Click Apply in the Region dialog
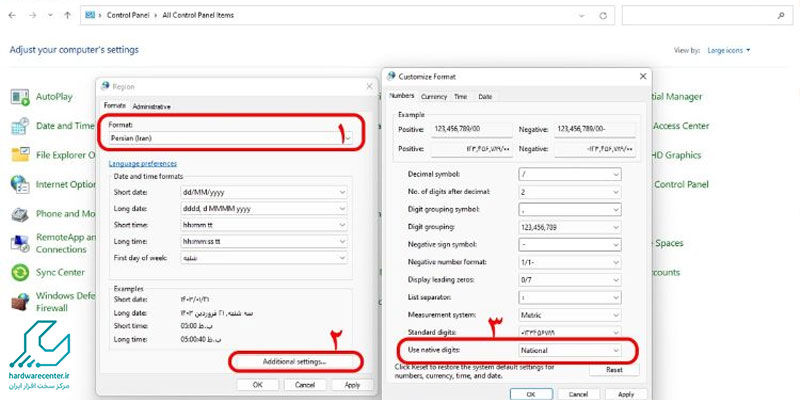The height and width of the screenshot is (400, 800). (x=352, y=385)
